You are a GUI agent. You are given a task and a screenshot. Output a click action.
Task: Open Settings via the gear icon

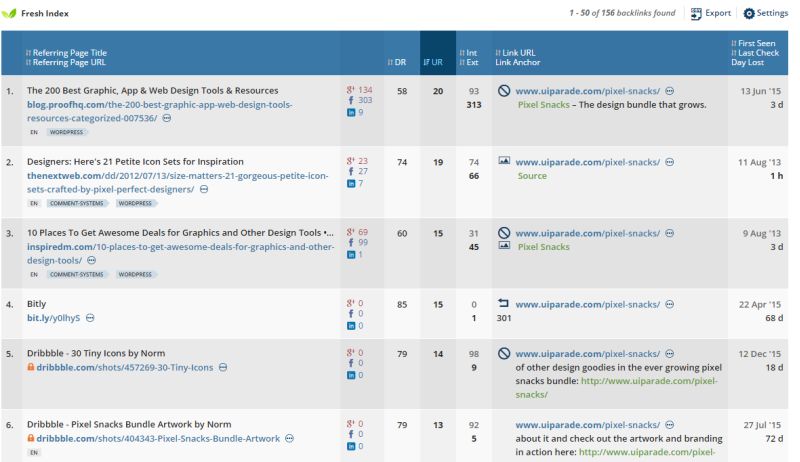(x=748, y=14)
